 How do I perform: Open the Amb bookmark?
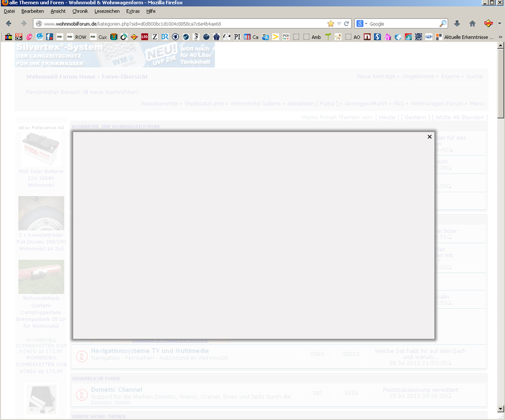(x=316, y=37)
